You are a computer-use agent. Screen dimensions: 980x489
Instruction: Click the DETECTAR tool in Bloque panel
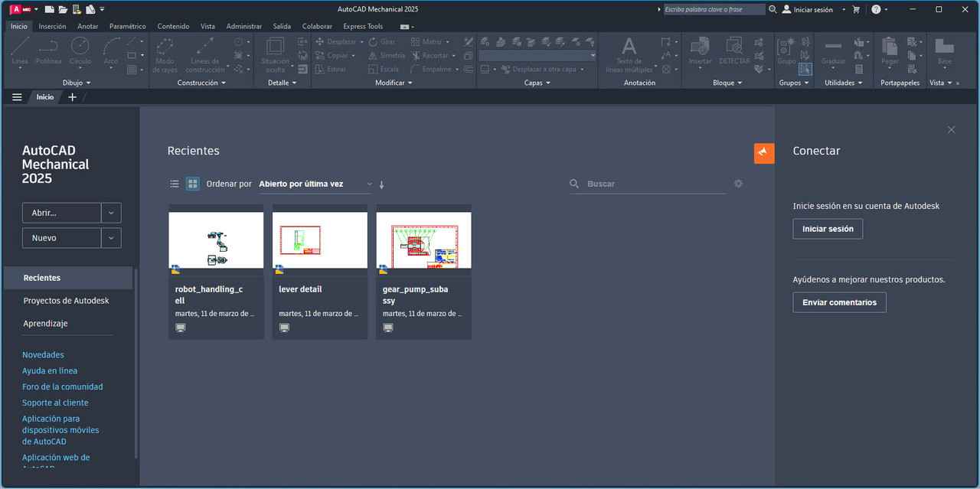point(734,51)
